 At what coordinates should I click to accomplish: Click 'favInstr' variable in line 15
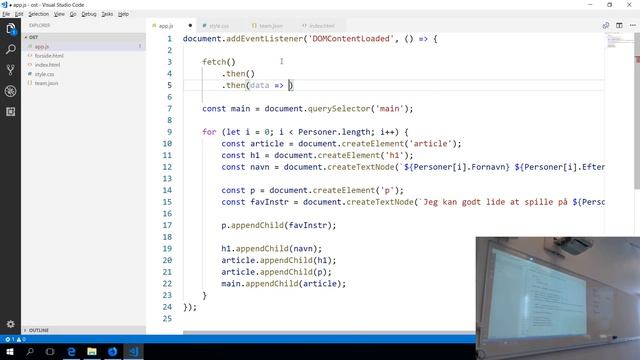tap(269, 202)
